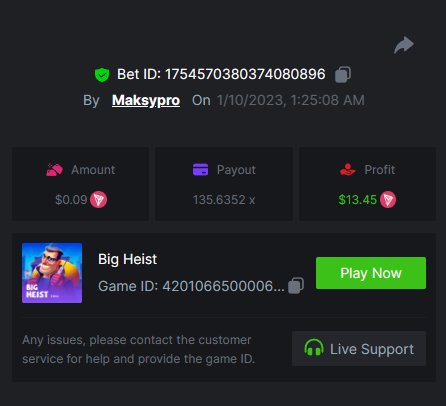Click the green headphones support icon
Viewport: 446px width, 406px height.
tap(314, 348)
